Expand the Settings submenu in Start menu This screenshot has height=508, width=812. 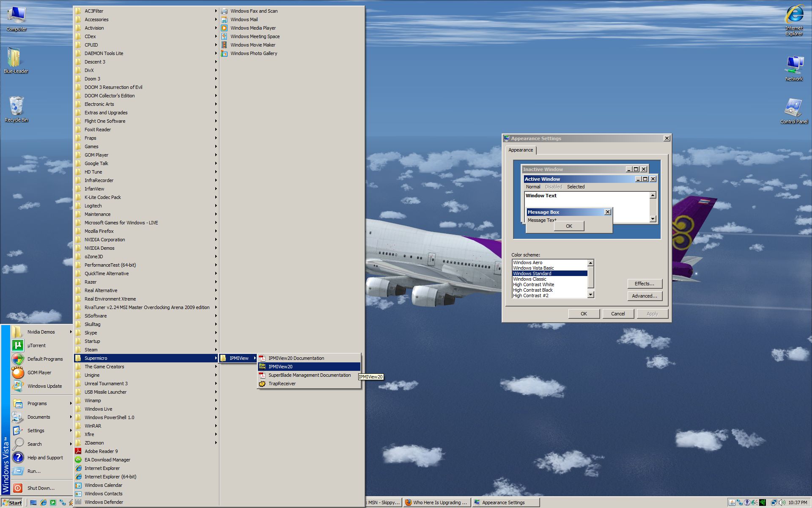36,431
